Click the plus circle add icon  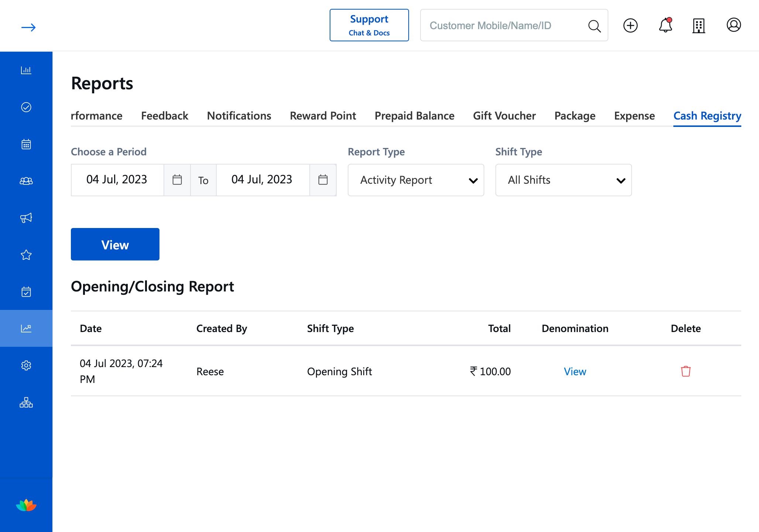[631, 25]
